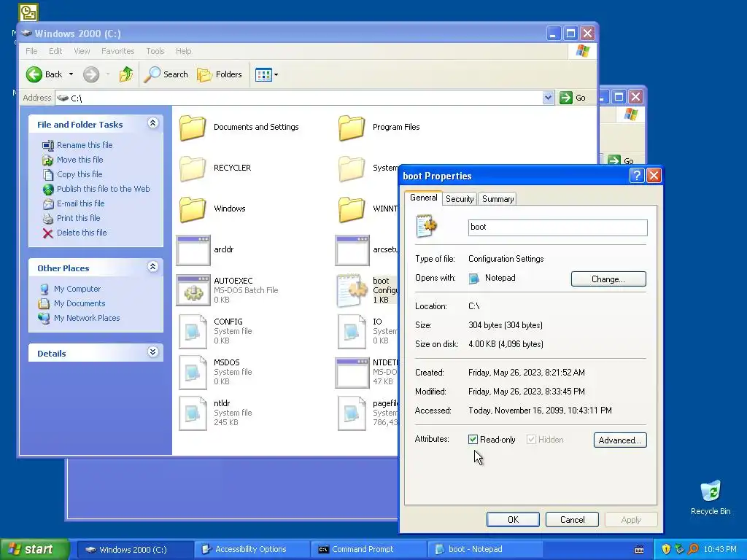
Task: Select the WINNT folder icon
Action: click(x=352, y=209)
